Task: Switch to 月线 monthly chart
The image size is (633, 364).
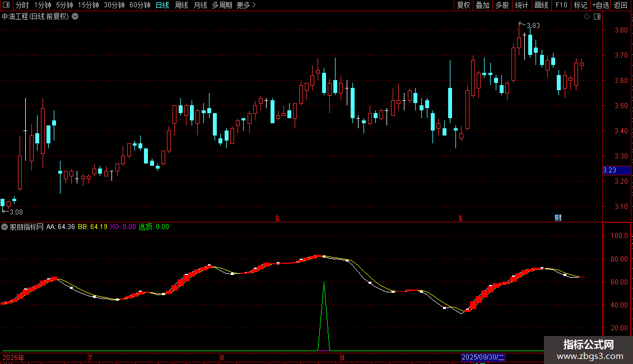Action: [x=200, y=5]
